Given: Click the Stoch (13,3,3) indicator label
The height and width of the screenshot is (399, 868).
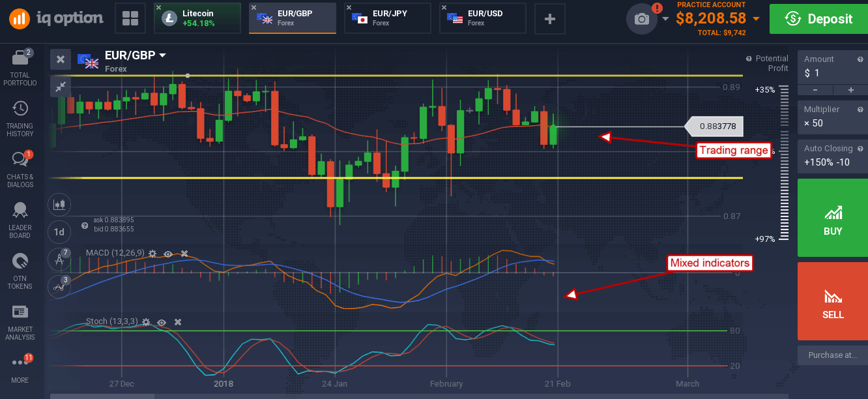Looking at the screenshot, I should coord(111,322).
